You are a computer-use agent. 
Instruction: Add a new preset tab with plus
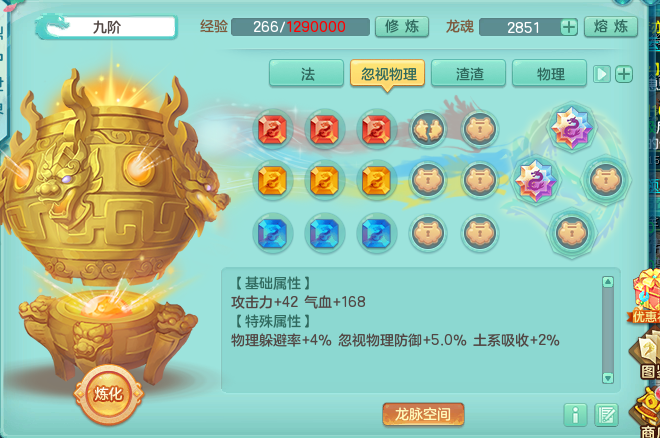tap(624, 74)
